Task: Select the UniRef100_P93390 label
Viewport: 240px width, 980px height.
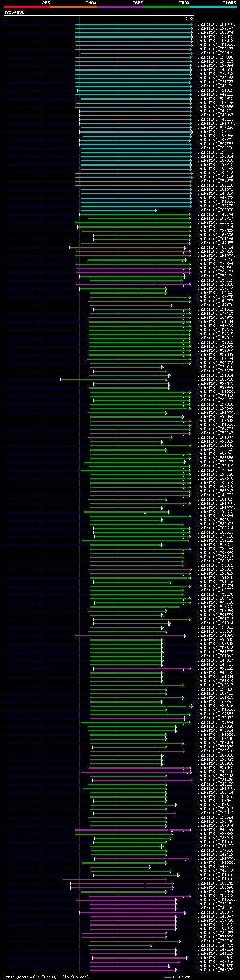Action: [215, 416]
